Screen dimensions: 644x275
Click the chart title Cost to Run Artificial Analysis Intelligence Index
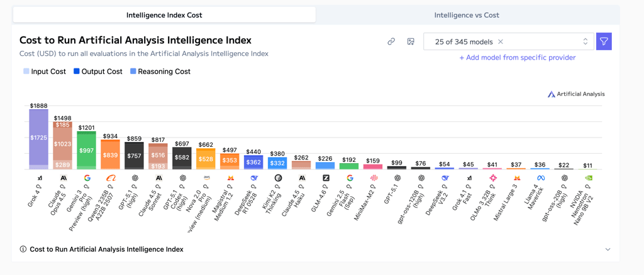(136, 40)
